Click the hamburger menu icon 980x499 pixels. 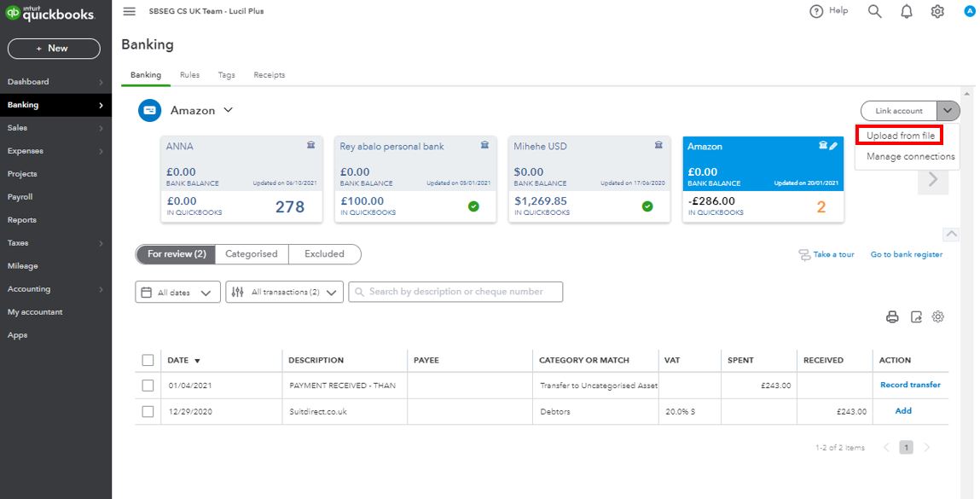pos(129,11)
